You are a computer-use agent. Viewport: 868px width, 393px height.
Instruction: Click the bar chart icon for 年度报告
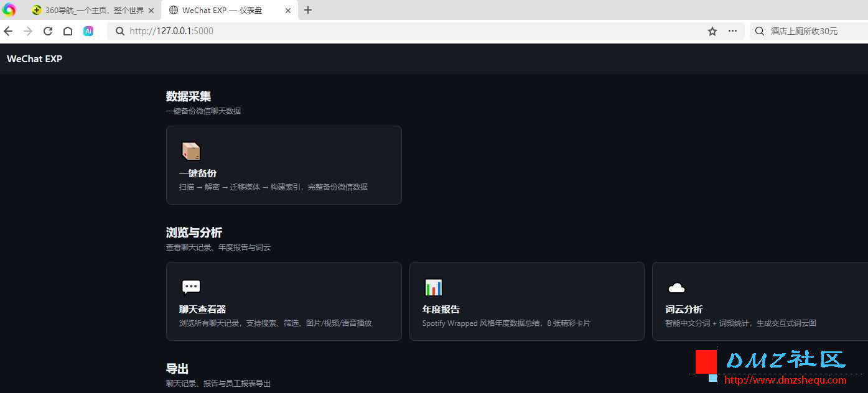pos(433,287)
